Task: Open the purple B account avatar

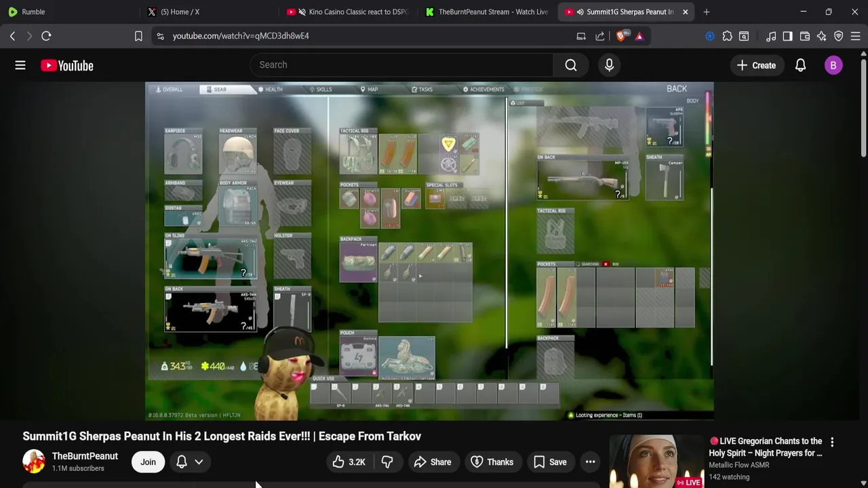Action: coord(833,65)
